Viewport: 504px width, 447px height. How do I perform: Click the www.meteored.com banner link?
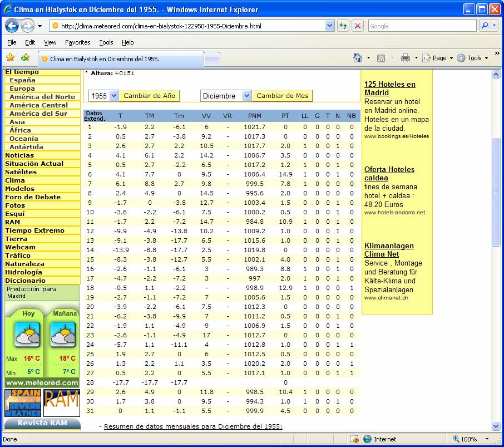pos(42,382)
